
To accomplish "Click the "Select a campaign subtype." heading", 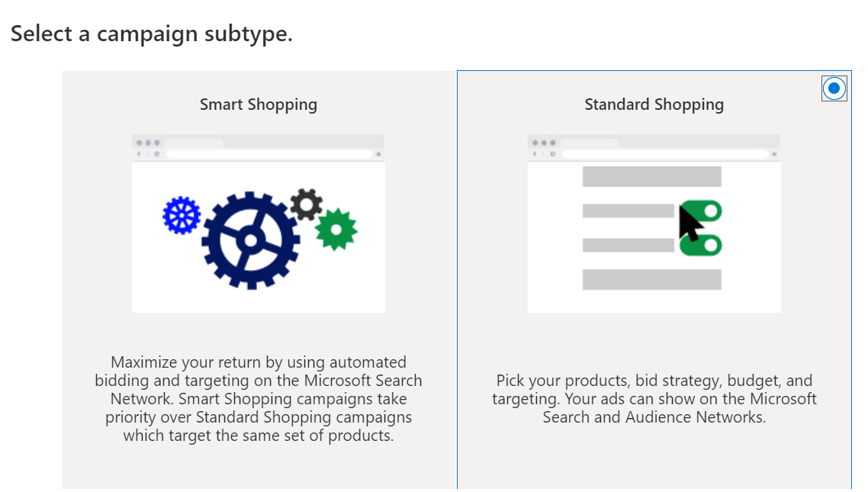I will [152, 34].
